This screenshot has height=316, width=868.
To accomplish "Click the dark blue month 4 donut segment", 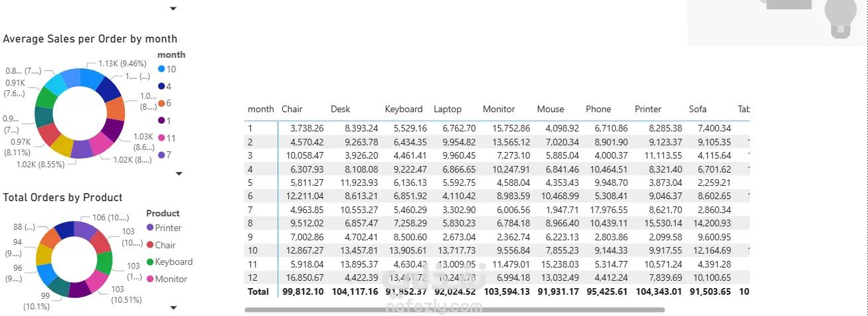I will (x=108, y=88).
